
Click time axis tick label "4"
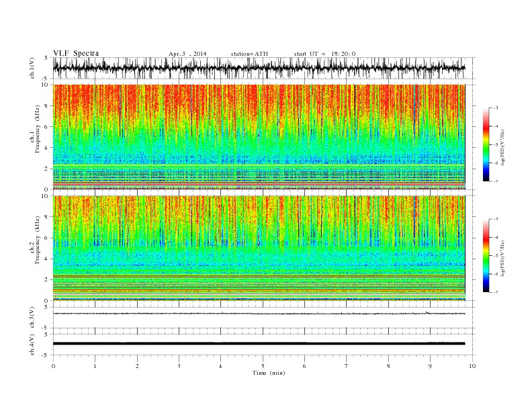(220, 366)
